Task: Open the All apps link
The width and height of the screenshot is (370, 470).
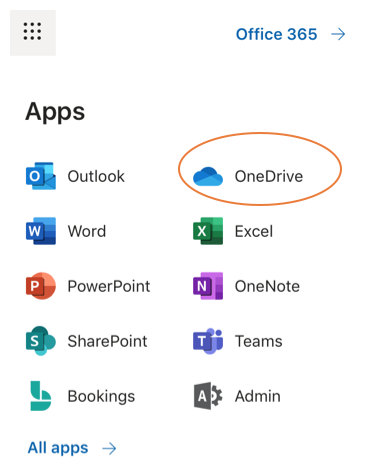Action: coord(58,448)
